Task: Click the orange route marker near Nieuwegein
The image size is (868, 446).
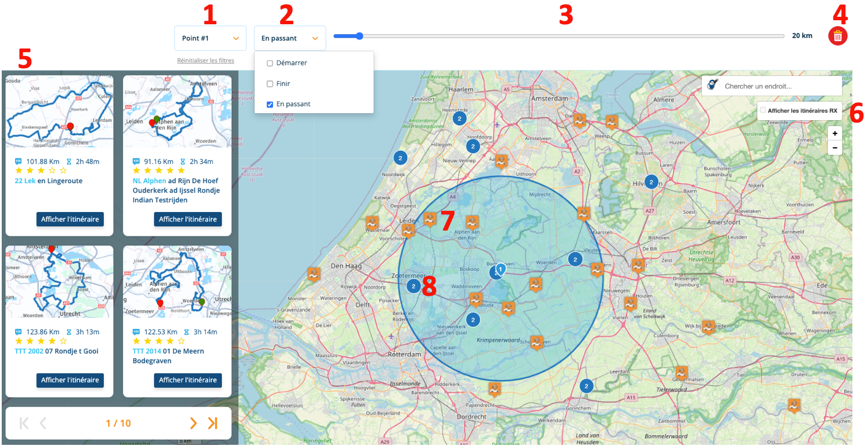Action: click(630, 303)
